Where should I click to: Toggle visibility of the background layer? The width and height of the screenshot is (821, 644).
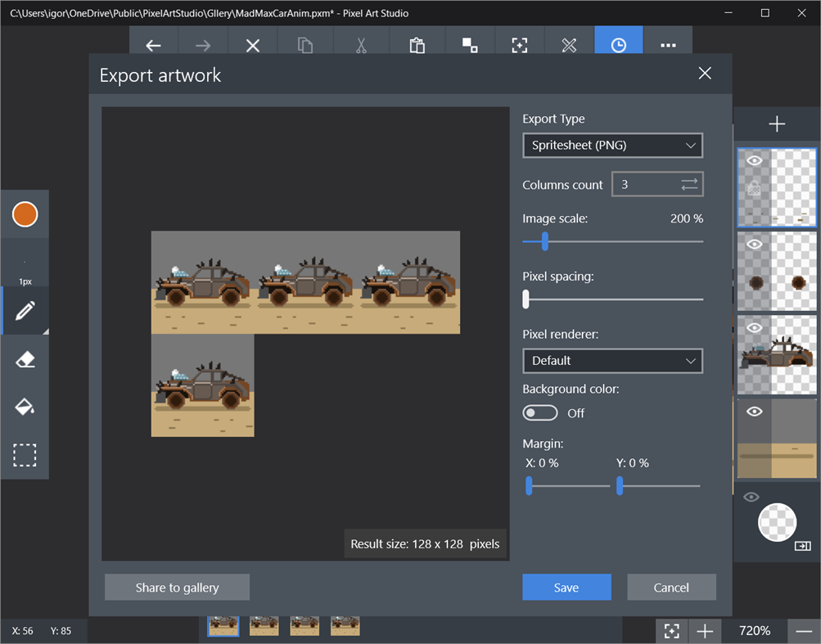[x=754, y=412]
